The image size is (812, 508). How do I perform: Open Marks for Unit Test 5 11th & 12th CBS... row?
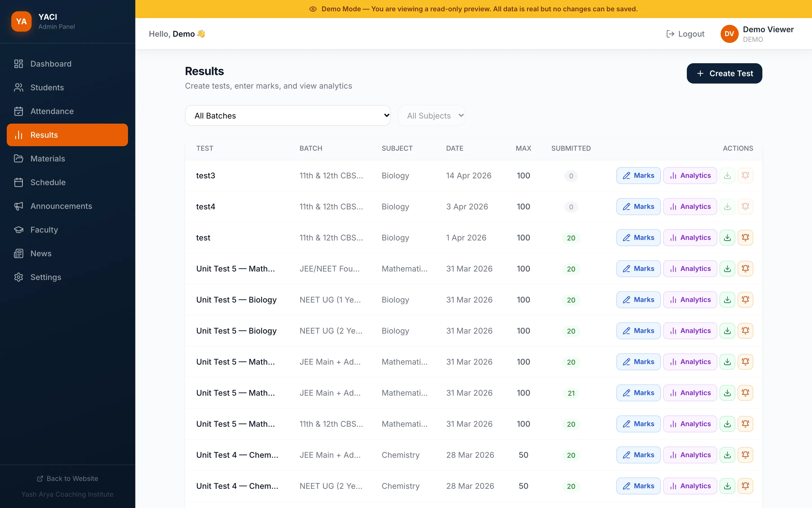pyautogui.click(x=638, y=424)
